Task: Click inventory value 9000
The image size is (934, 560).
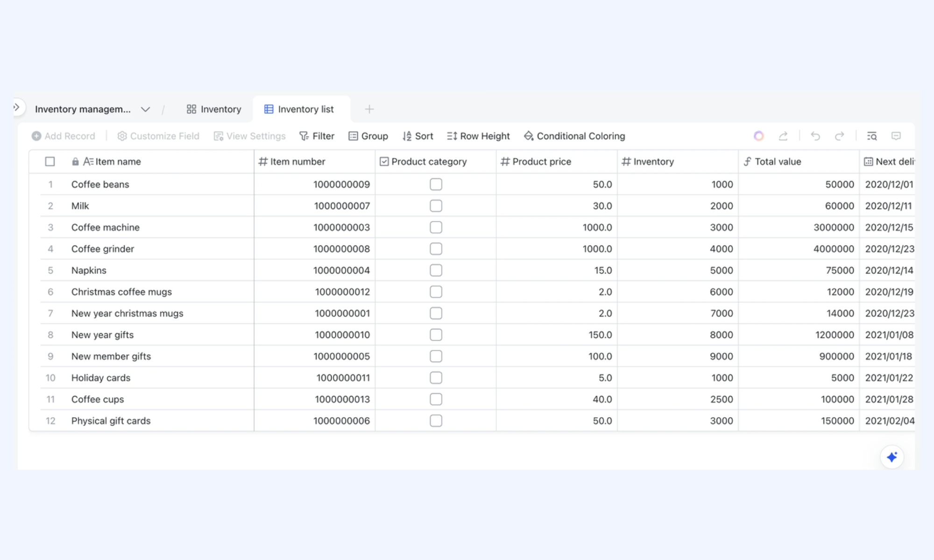Action: coord(722,356)
